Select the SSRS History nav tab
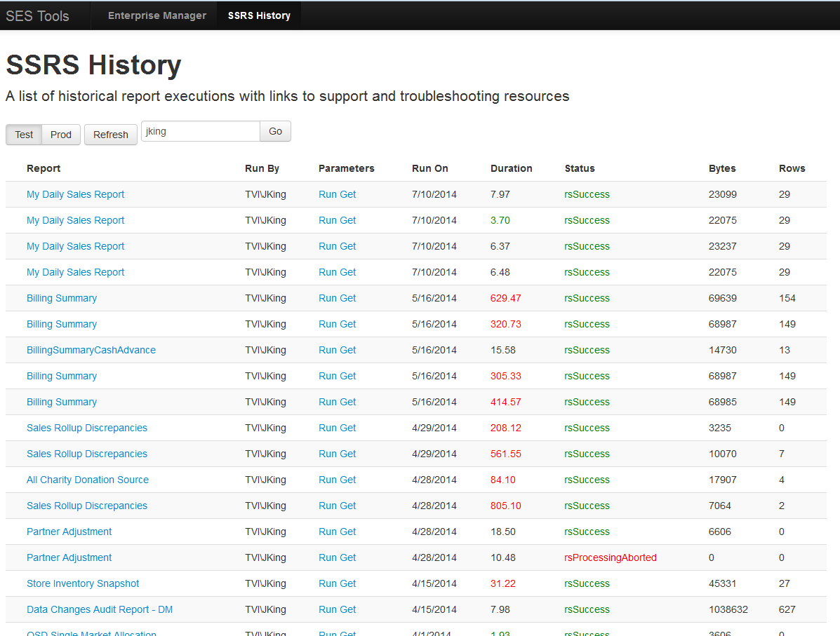This screenshot has height=636, width=840. [x=259, y=15]
